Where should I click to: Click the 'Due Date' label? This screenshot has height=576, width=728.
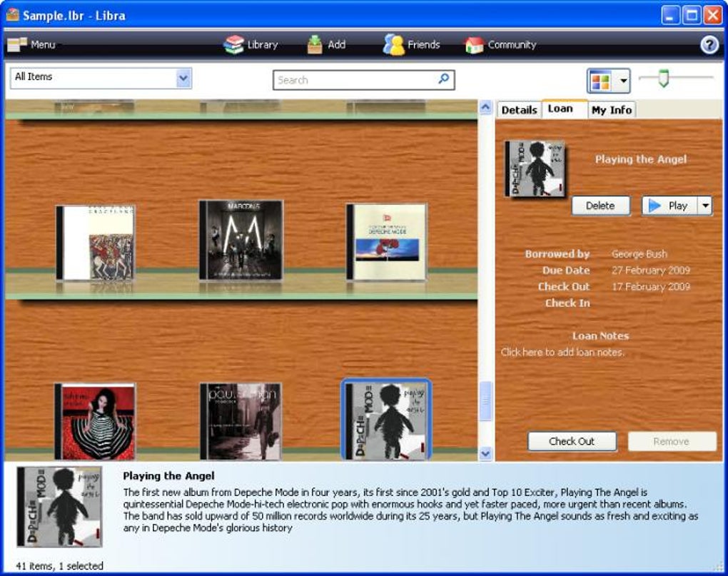coord(566,270)
